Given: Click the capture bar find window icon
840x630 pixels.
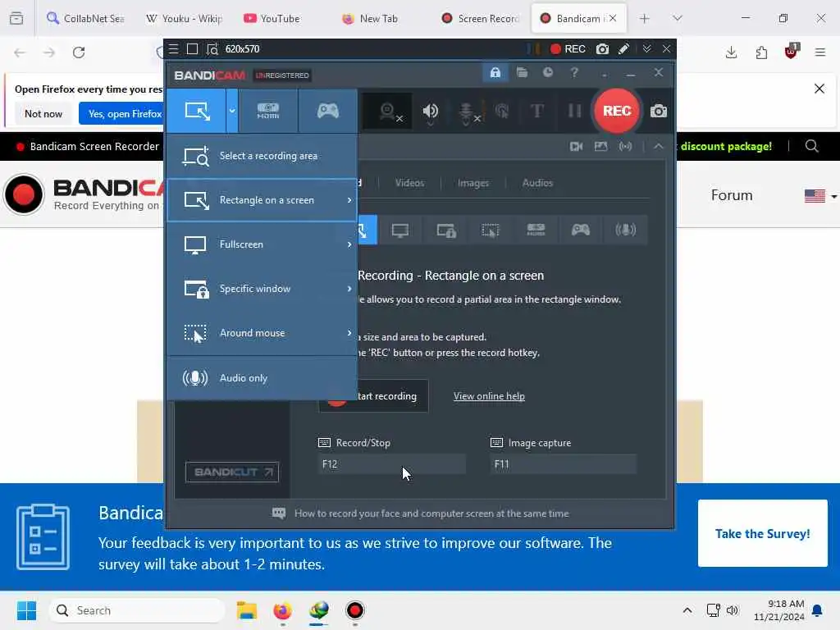Looking at the screenshot, I should pyautogui.click(x=212, y=49).
